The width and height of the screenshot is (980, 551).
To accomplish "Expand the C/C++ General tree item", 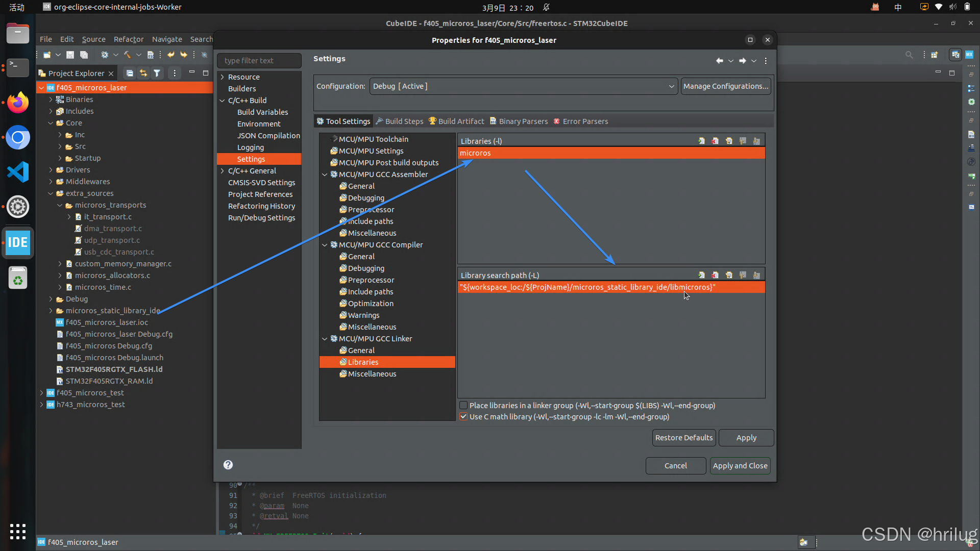I will [223, 171].
